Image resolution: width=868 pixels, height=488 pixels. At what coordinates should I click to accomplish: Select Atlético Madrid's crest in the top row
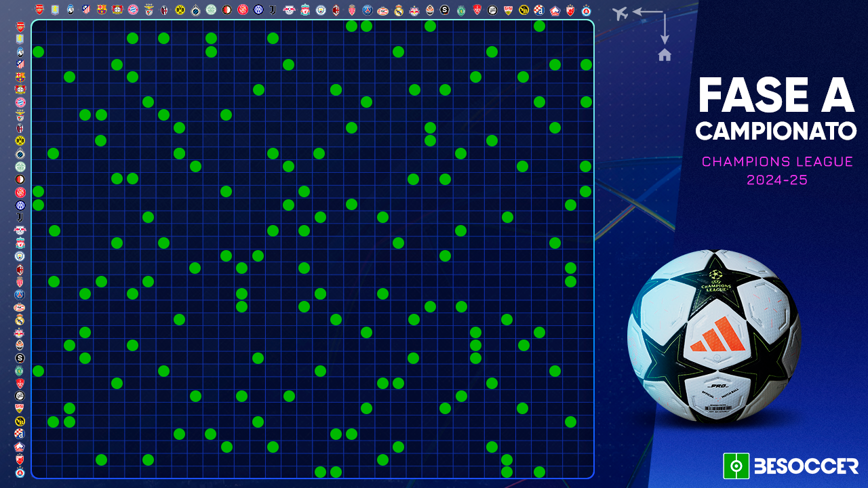[x=85, y=9]
